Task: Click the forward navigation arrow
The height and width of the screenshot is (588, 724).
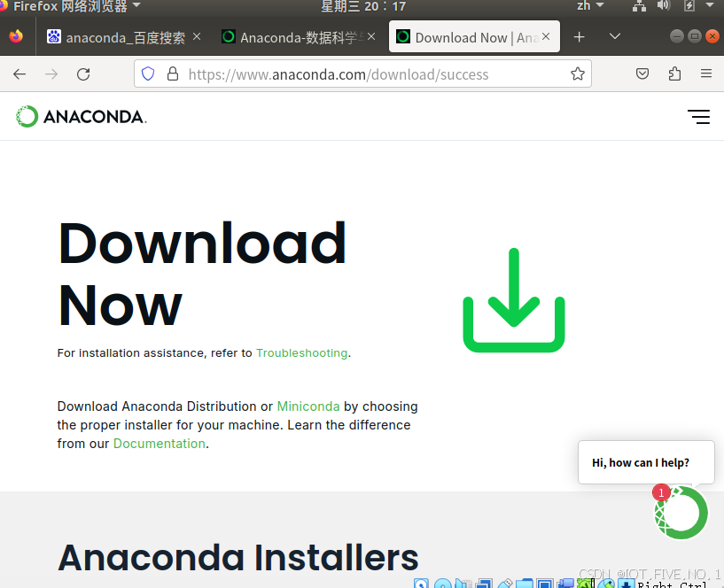Action: [51, 73]
